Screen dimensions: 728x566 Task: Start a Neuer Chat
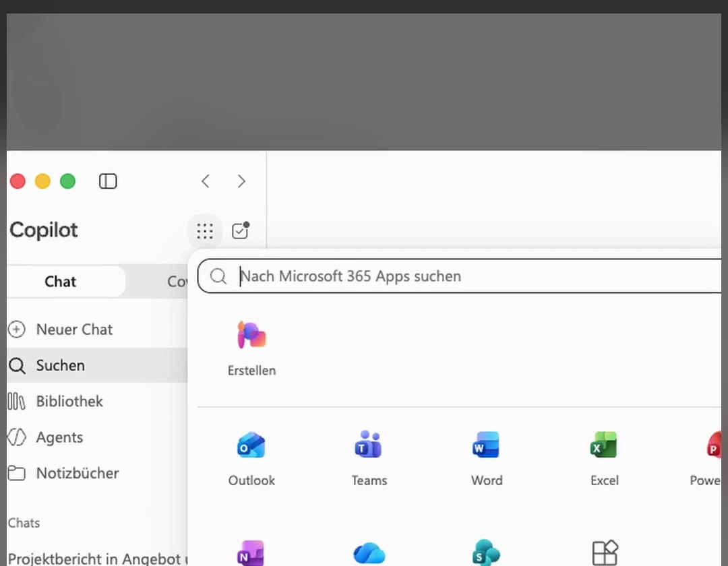point(96,329)
